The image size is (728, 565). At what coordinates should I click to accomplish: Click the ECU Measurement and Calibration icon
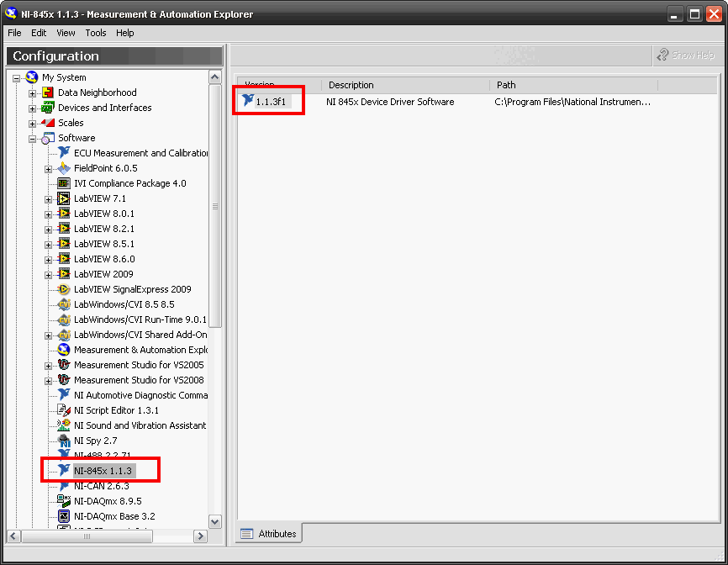[x=64, y=153]
